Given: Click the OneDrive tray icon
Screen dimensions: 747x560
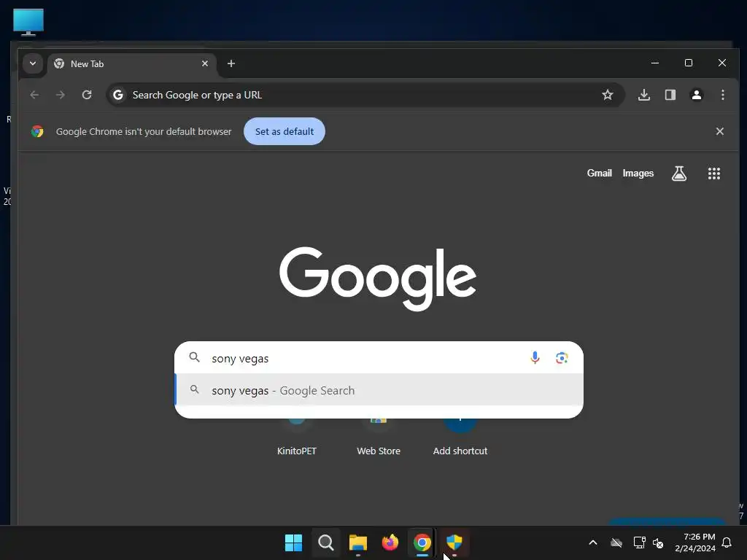Looking at the screenshot, I should pyautogui.click(x=616, y=542).
